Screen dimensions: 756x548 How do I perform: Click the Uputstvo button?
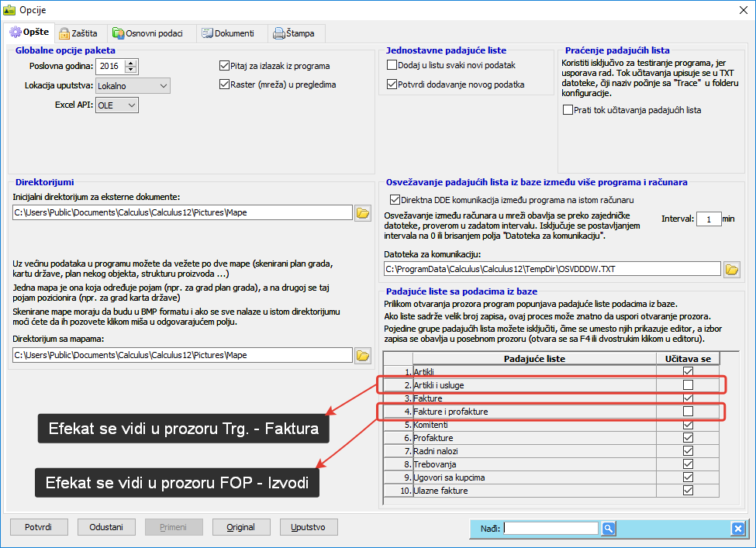coord(308,527)
